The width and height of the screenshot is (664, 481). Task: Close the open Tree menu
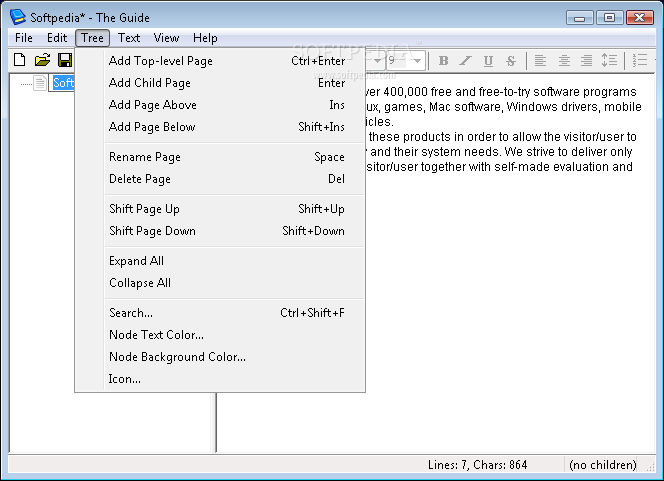[x=92, y=38]
